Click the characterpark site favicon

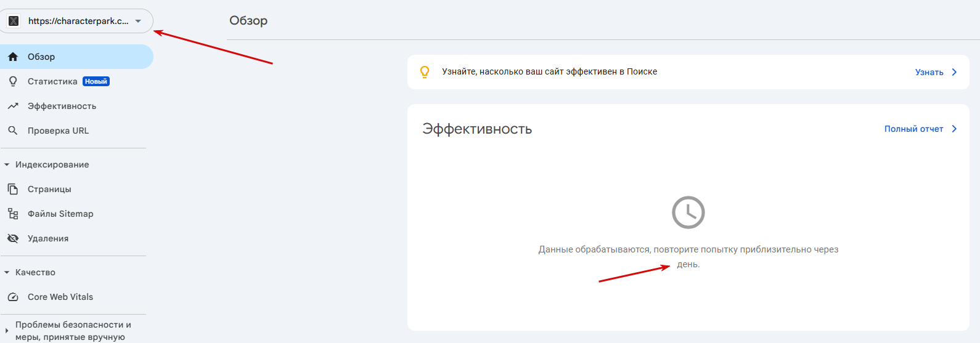pyautogui.click(x=14, y=21)
